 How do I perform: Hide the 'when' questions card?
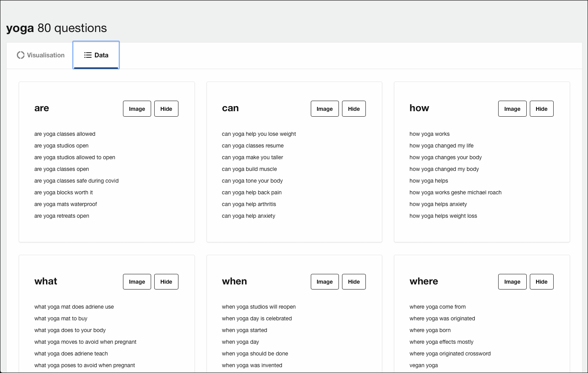point(354,282)
